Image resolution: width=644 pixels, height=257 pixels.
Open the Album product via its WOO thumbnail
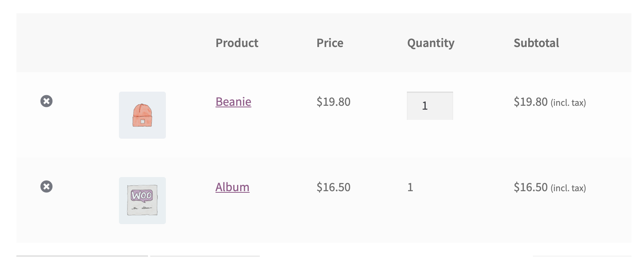pos(142,200)
